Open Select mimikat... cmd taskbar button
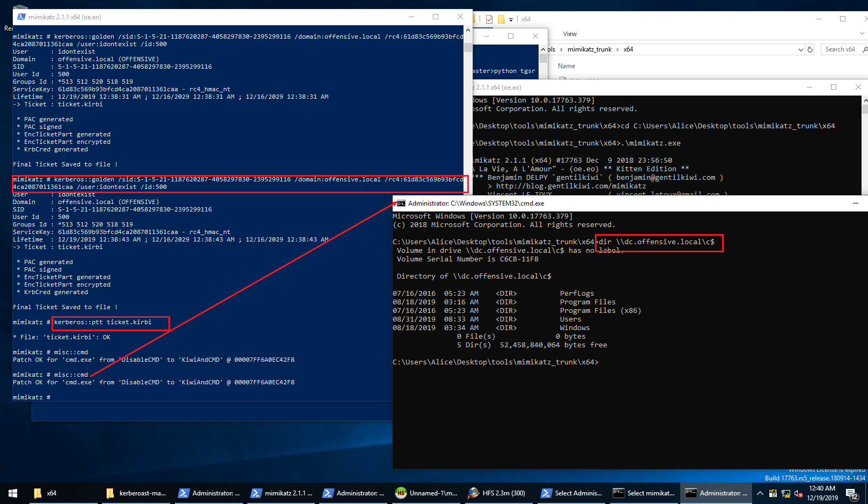Viewport: 868px width, 504px height. pos(644,493)
